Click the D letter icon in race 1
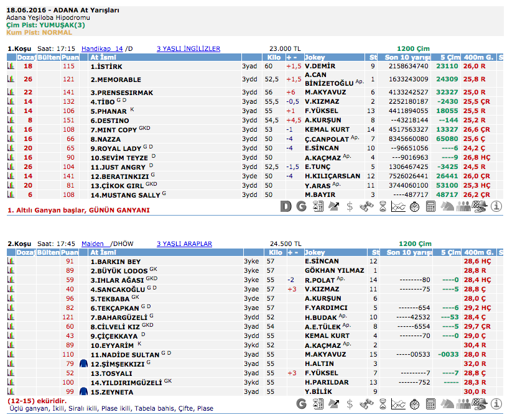The image size is (520, 420). [x=286, y=207]
